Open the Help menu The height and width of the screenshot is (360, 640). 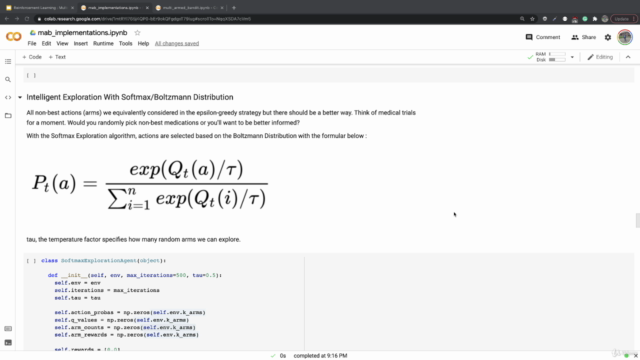pos(143,43)
